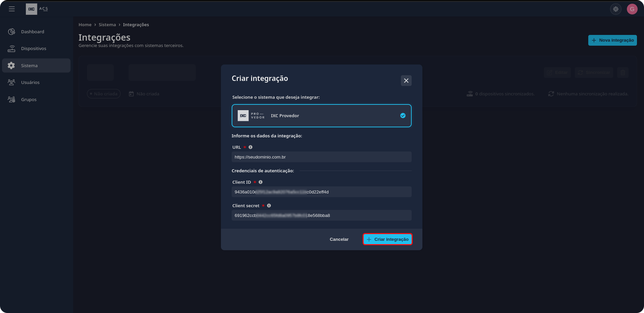Focus the Client secret input field
The image size is (644, 313).
click(x=322, y=215)
